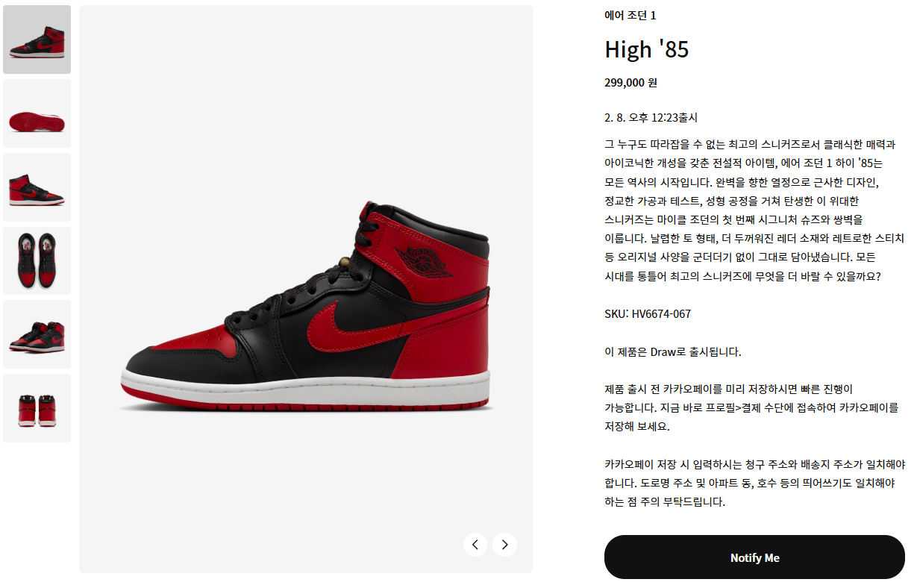Click the release time 오후 12:23출시 line
Viewport: 917px width, 588px height.
click(x=651, y=118)
